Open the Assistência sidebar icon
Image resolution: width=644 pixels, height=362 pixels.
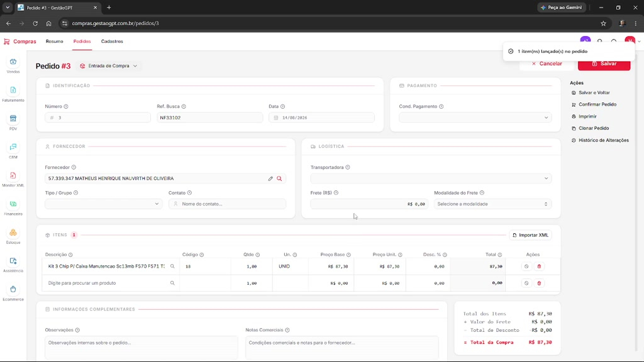(x=13, y=265)
